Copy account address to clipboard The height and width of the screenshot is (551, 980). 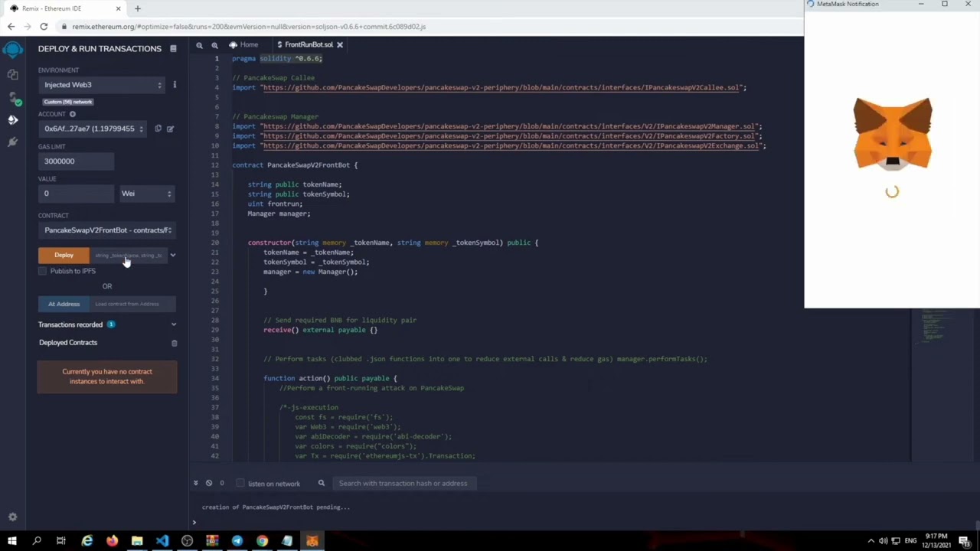coord(158,129)
